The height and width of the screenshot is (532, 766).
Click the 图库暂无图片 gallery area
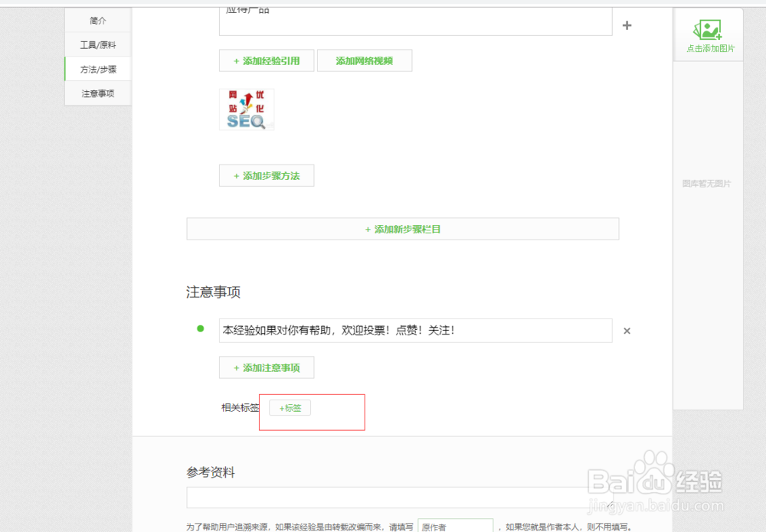(x=706, y=184)
